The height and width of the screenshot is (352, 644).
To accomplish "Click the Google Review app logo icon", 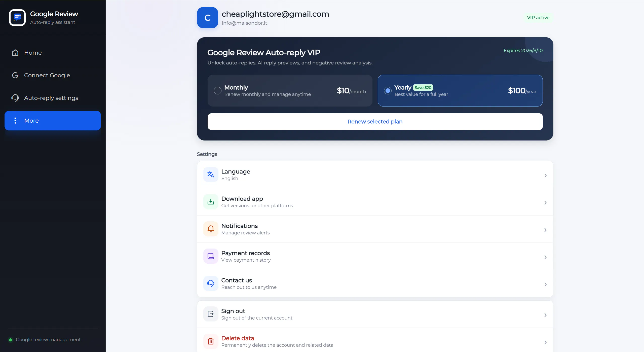I will pos(17,18).
